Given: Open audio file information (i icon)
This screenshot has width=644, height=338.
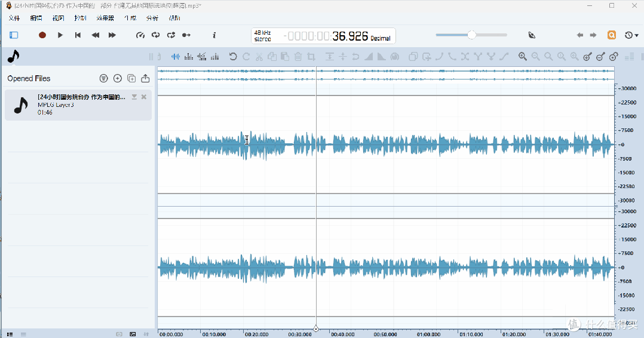Looking at the screenshot, I should [x=214, y=35].
